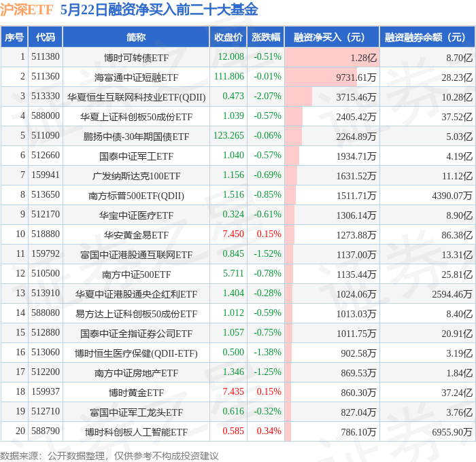The image size is (476, 462).
Task: Click the 融资净买入（元）column header
Action: [x=332, y=37]
